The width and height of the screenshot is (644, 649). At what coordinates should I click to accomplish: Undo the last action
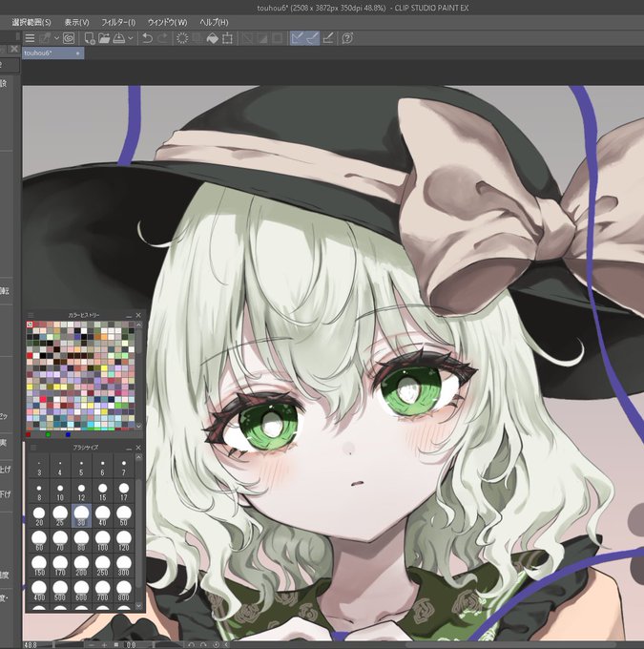point(147,38)
